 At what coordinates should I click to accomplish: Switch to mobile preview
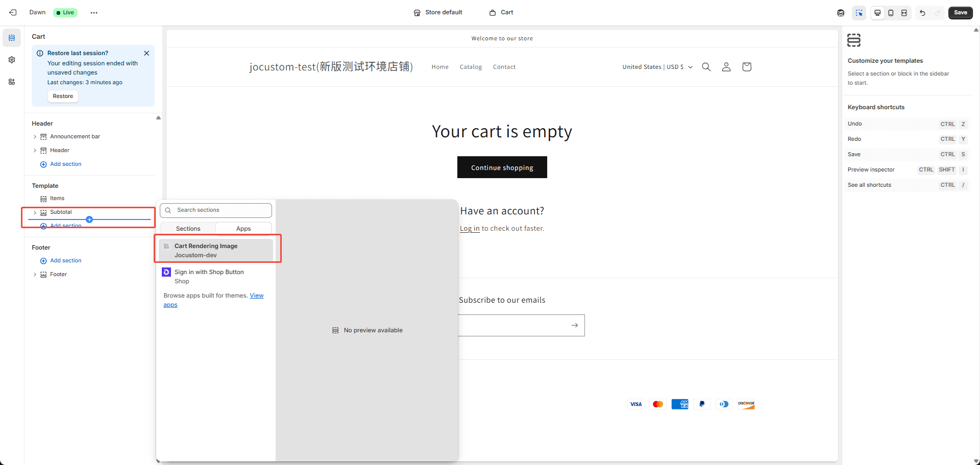[x=891, y=13]
